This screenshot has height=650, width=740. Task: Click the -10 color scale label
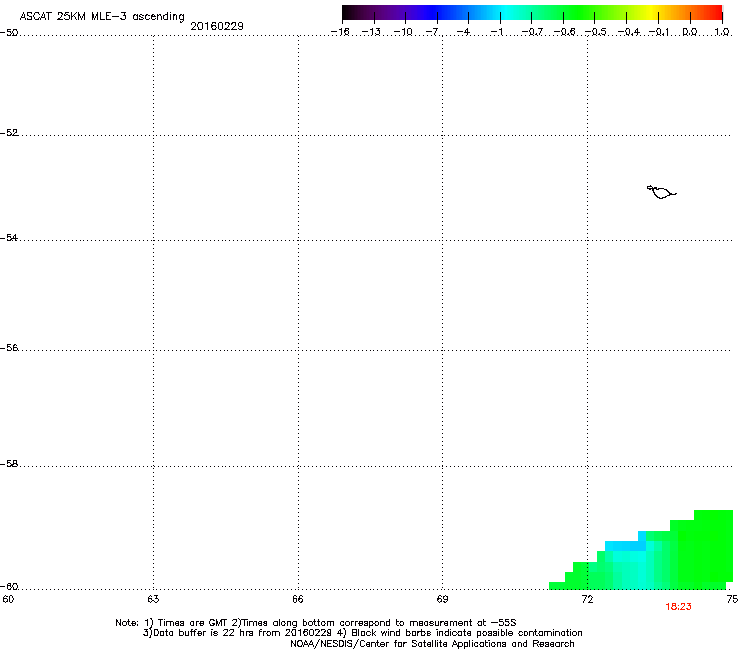[403, 32]
